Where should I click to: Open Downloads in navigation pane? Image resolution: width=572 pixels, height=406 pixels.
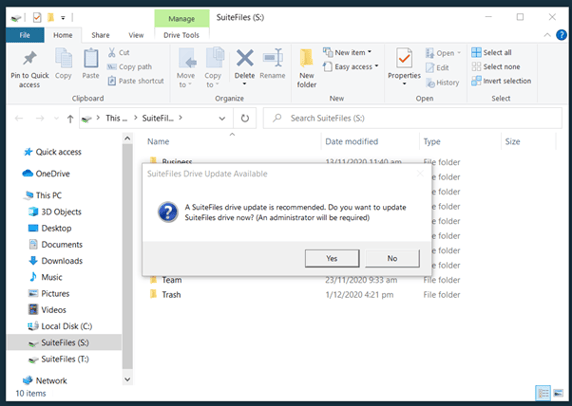(55, 261)
